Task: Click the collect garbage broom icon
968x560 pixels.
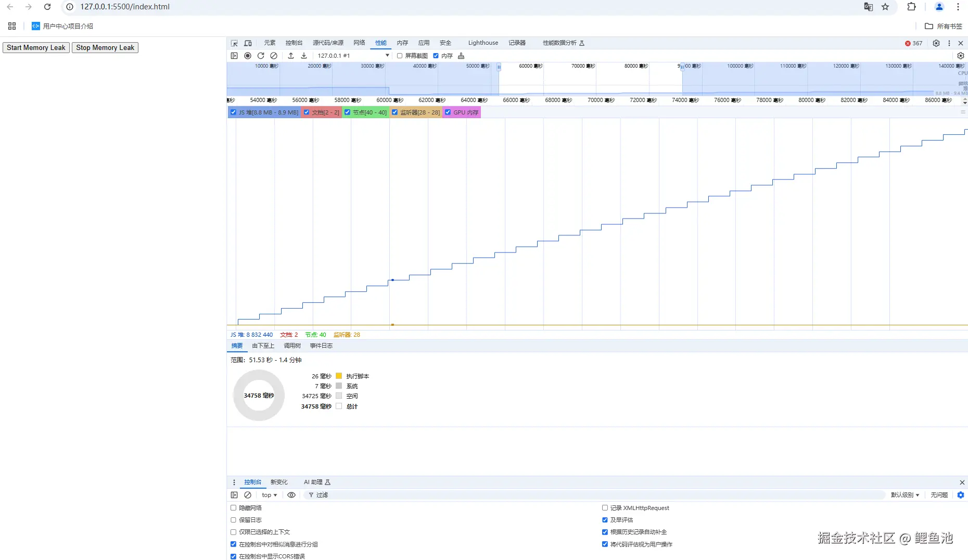Action: click(461, 56)
